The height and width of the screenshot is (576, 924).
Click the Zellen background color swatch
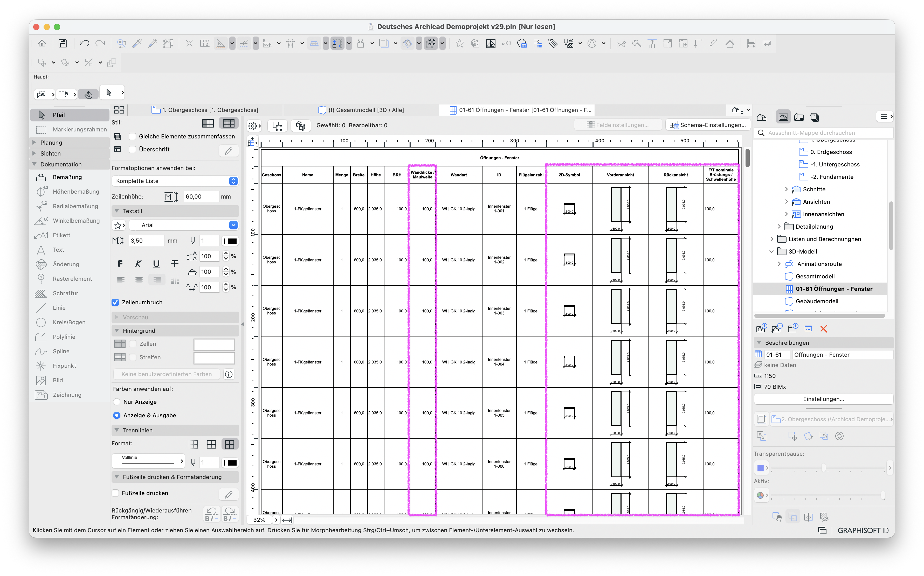(214, 344)
